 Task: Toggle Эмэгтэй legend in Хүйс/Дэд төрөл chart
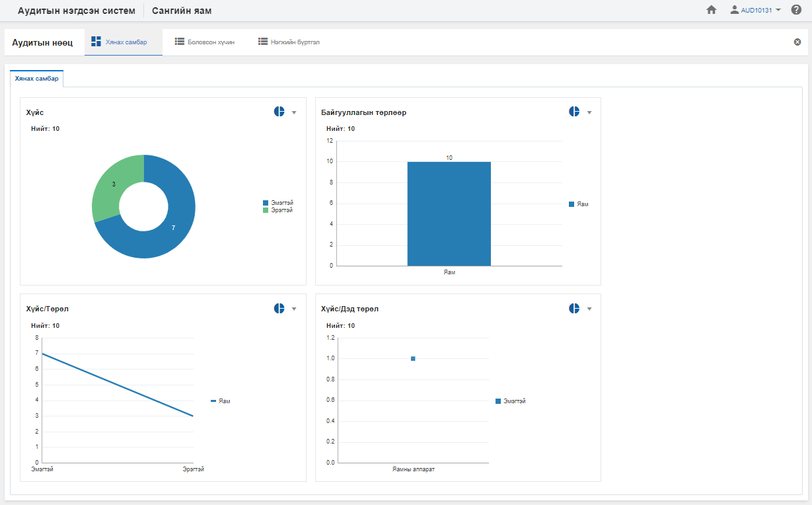[x=510, y=401]
